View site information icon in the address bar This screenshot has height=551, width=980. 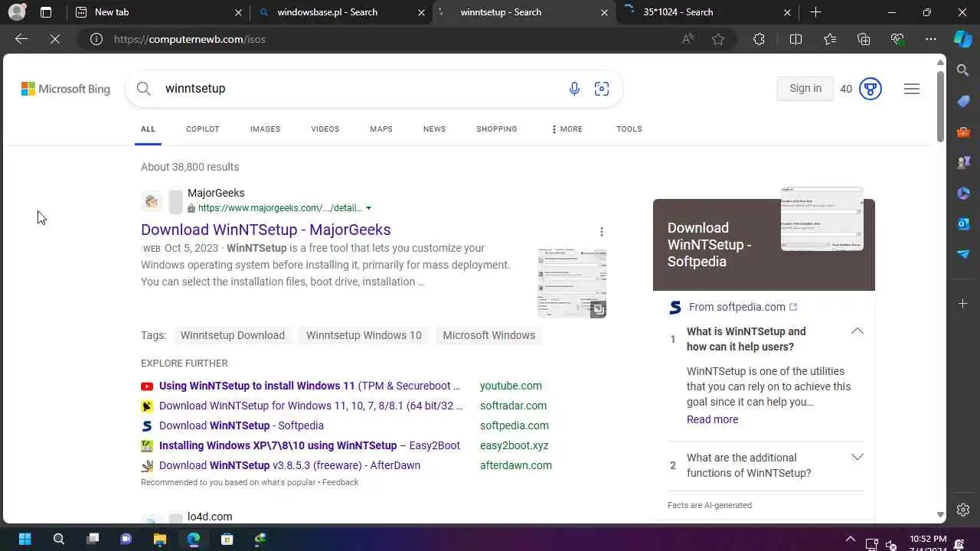pyautogui.click(x=96, y=39)
